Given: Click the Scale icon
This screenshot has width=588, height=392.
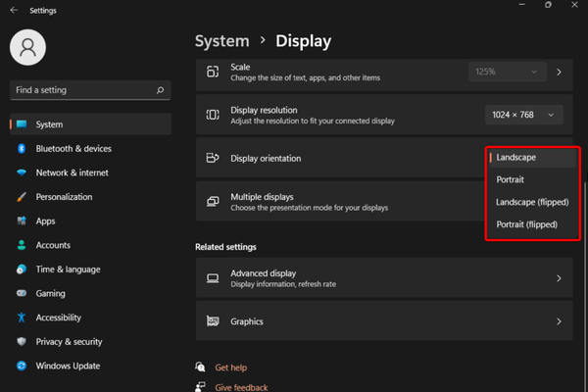Looking at the screenshot, I should [213, 72].
